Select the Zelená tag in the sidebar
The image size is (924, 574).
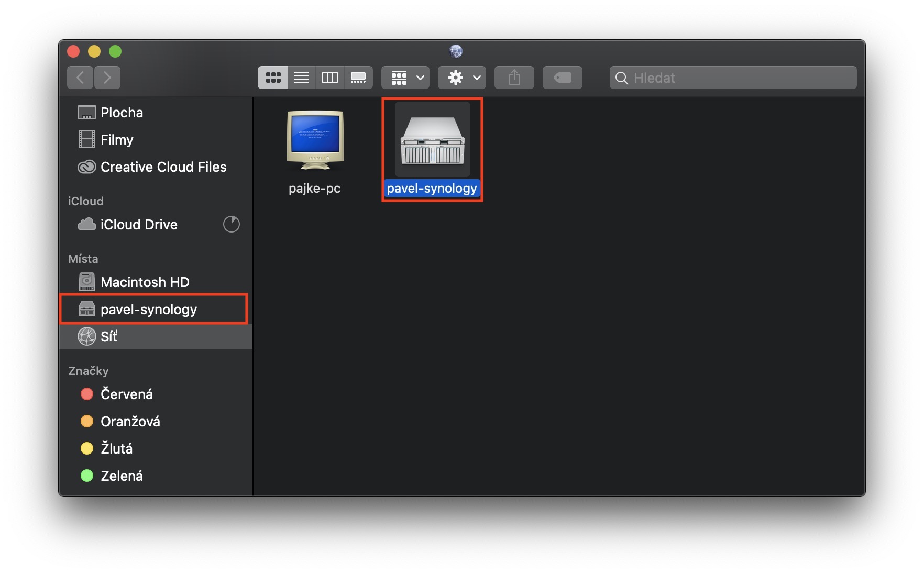pyautogui.click(x=122, y=476)
